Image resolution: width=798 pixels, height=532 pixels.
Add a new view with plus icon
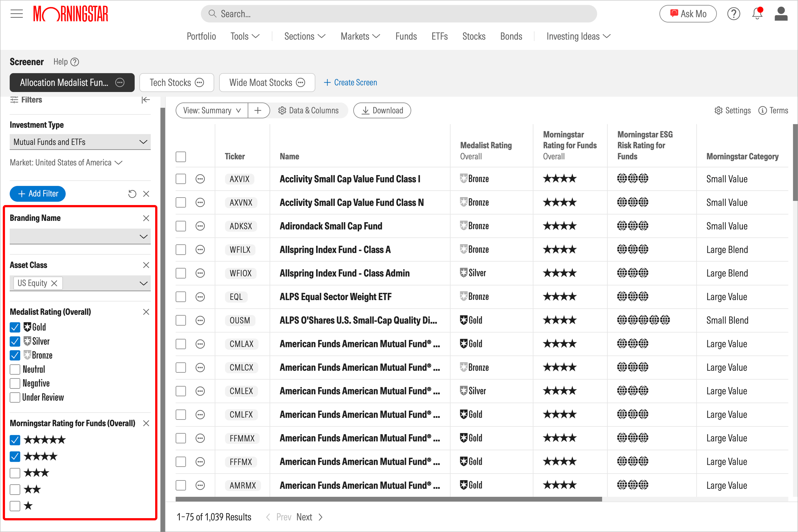tap(258, 110)
